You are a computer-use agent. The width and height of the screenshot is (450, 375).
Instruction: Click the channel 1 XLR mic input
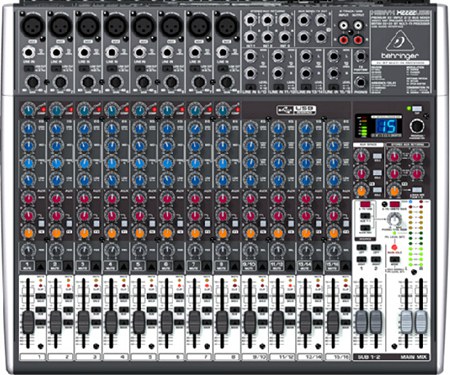pyautogui.click(x=33, y=26)
